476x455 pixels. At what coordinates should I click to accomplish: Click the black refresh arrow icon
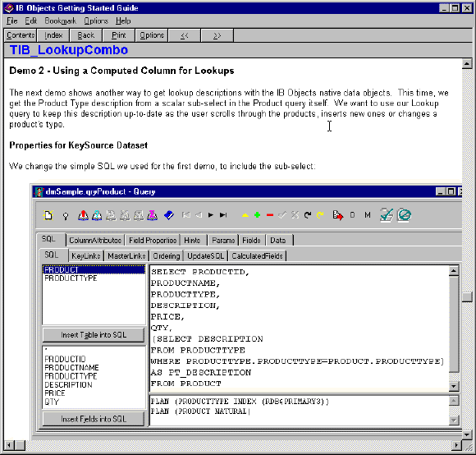click(x=308, y=215)
